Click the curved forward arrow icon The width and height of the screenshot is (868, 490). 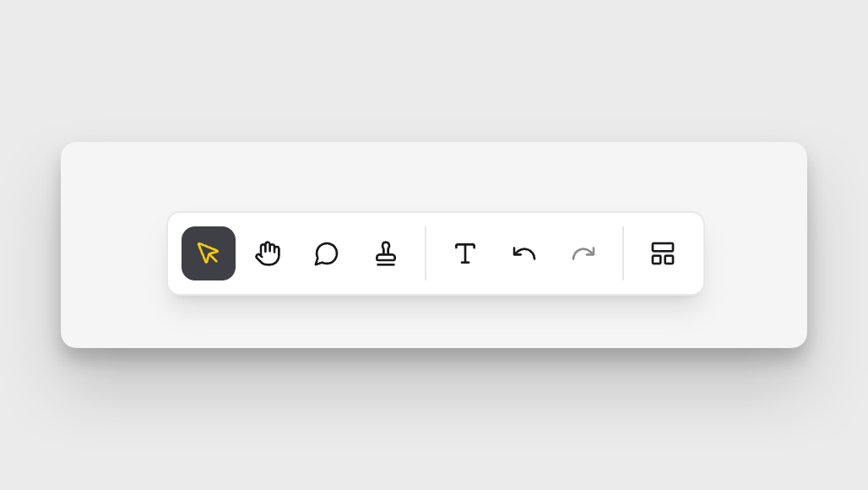(583, 253)
